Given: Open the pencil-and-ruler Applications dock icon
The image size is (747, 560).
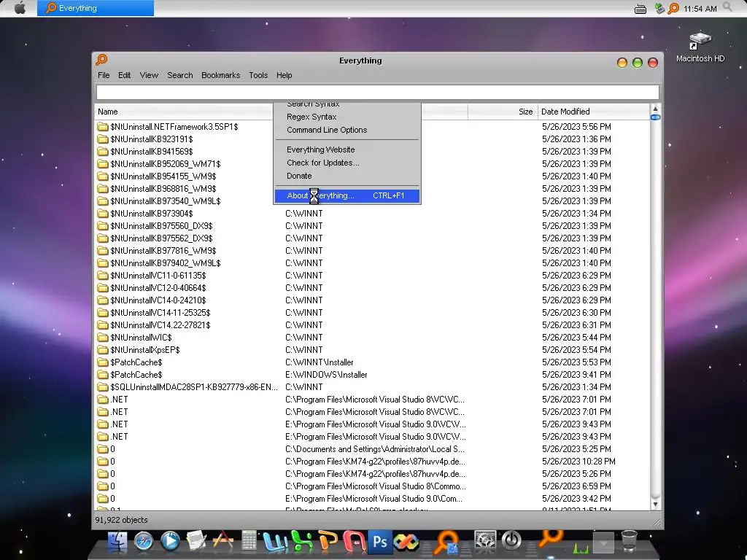Looking at the screenshot, I should point(222,542).
